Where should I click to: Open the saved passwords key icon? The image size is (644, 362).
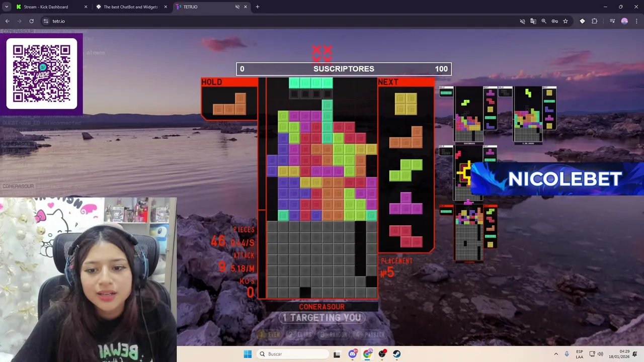[x=554, y=21]
